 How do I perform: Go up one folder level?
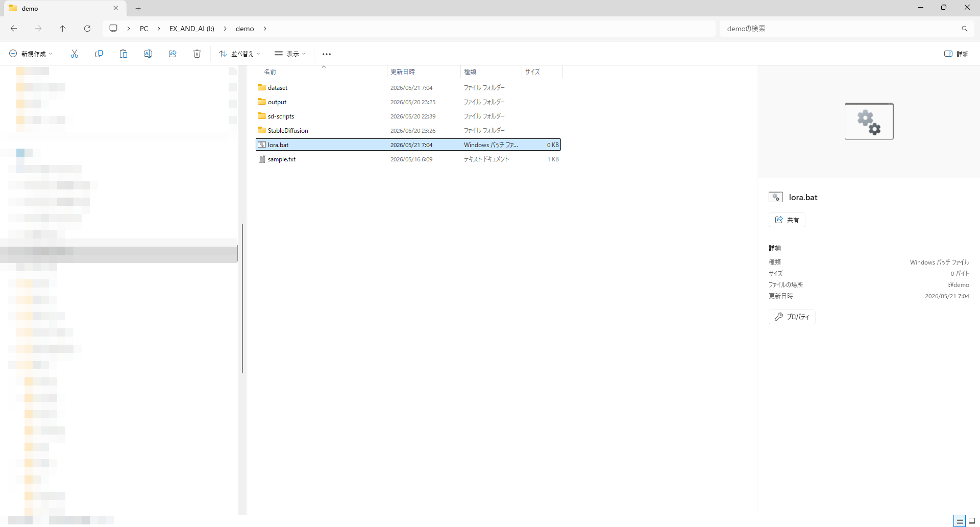coord(62,29)
